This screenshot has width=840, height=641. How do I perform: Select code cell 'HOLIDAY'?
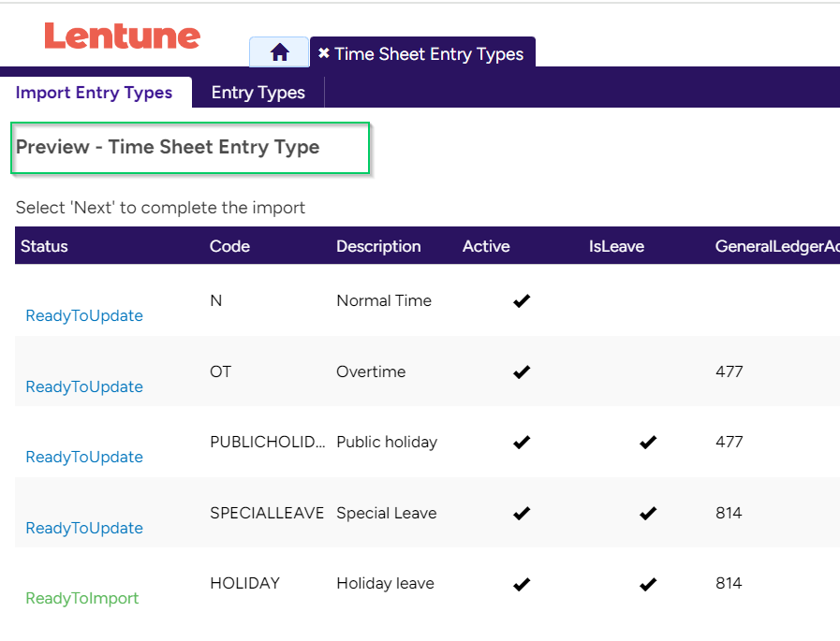tap(244, 583)
